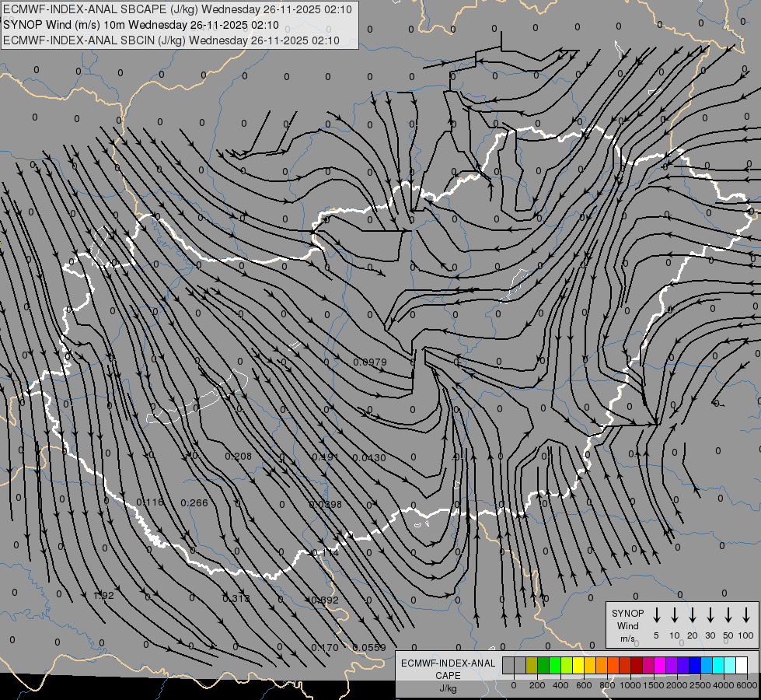This screenshot has width=761, height=700.
Task: Click the 5 m/s wind arrow in legend
Action: point(656,615)
